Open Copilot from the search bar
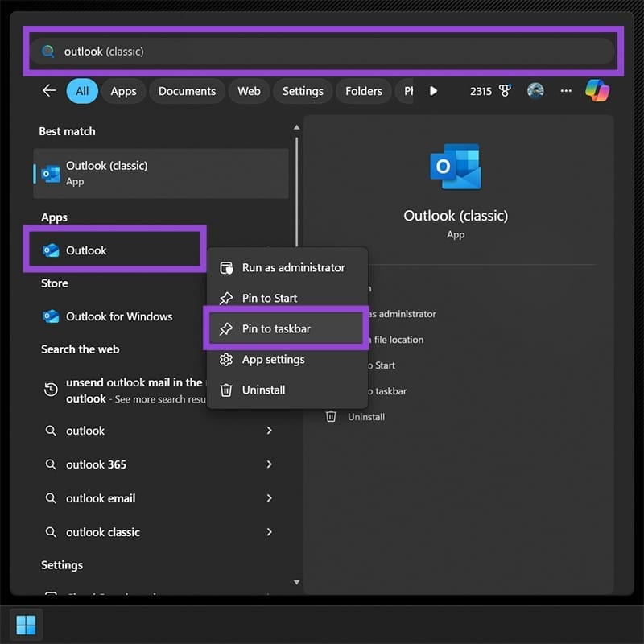644x644 pixels. 596,91
